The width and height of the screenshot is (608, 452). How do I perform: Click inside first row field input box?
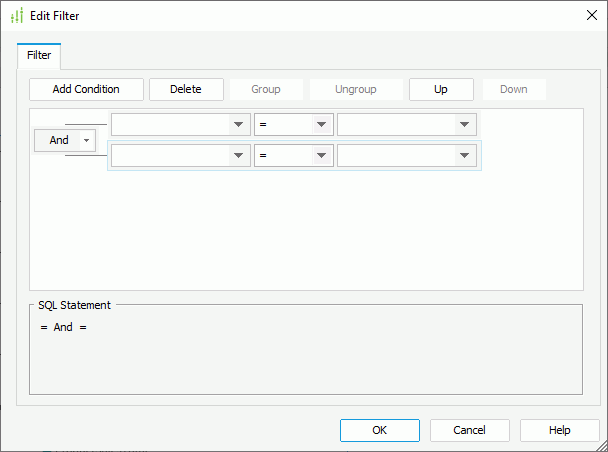(x=170, y=125)
